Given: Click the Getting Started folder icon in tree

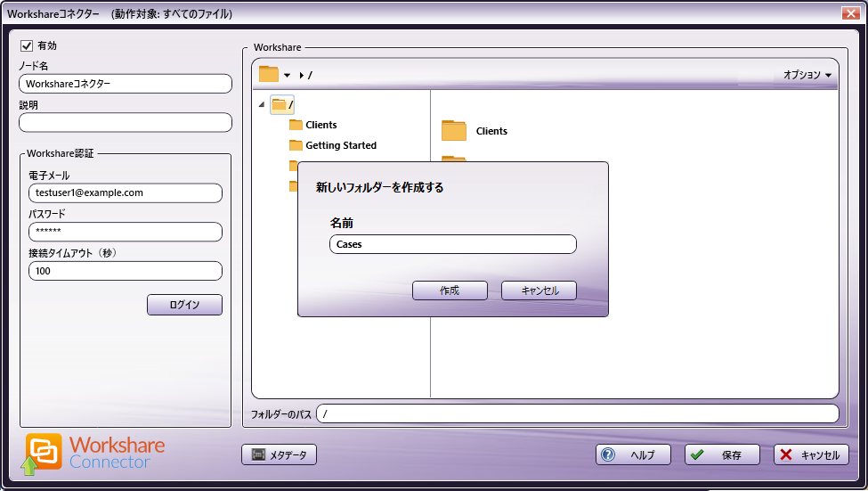Looking at the screenshot, I should [x=296, y=145].
